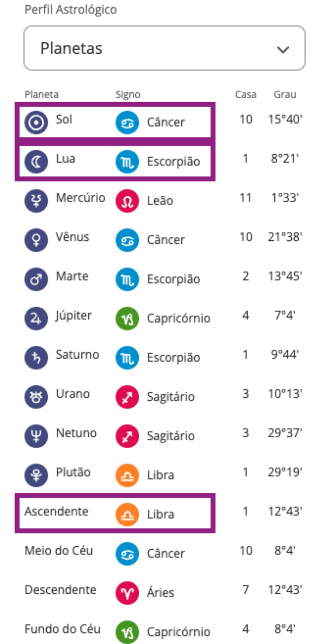
Task: Click the Áries sign icon in Descendente row
Action: tap(127, 593)
